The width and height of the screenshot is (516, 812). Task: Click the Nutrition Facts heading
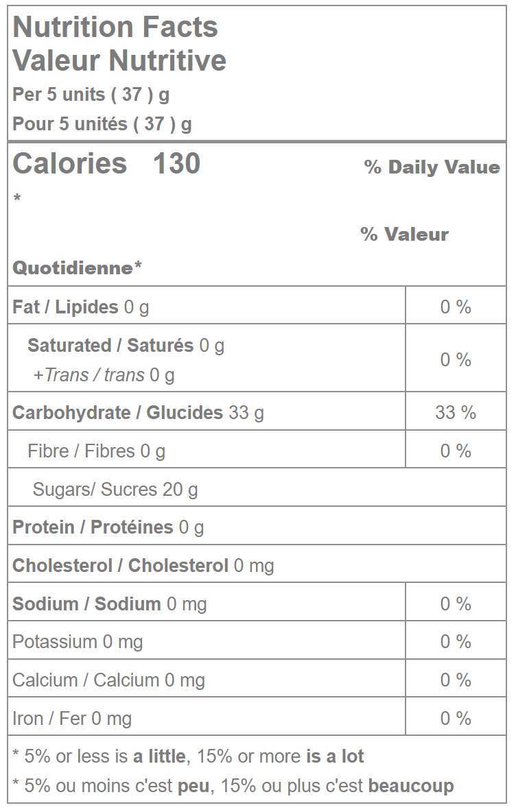pos(115,27)
